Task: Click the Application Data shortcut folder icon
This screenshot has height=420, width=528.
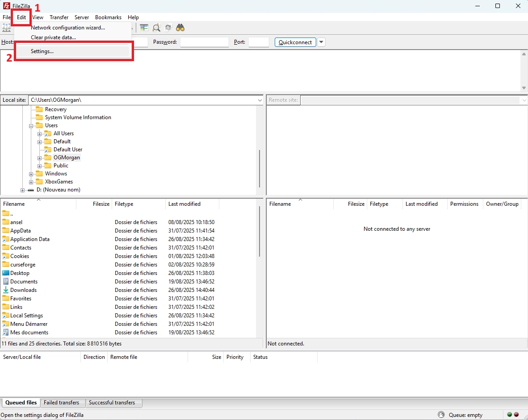Action: [6, 239]
